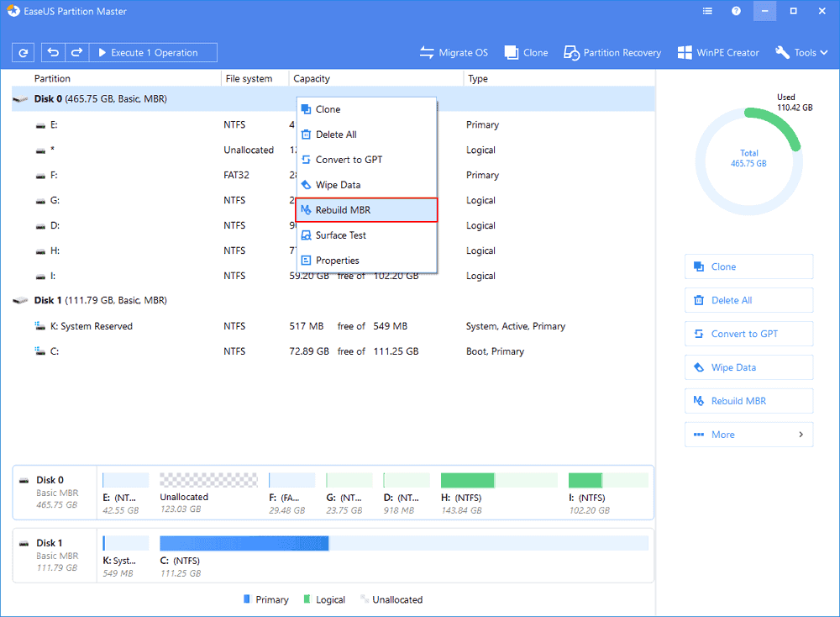The width and height of the screenshot is (840, 617).
Task: Click Rebuild MBR in the context menu
Action: tap(366, 210)
